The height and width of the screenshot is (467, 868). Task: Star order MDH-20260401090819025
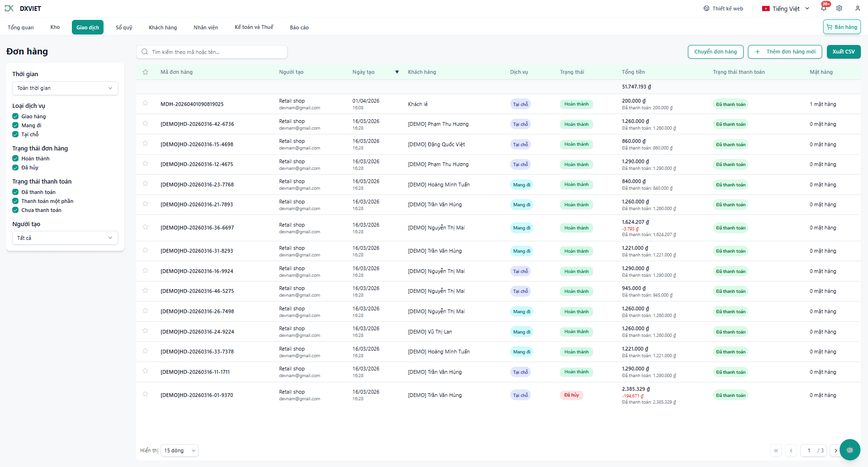pyautogui.click(x=145, y=103)
